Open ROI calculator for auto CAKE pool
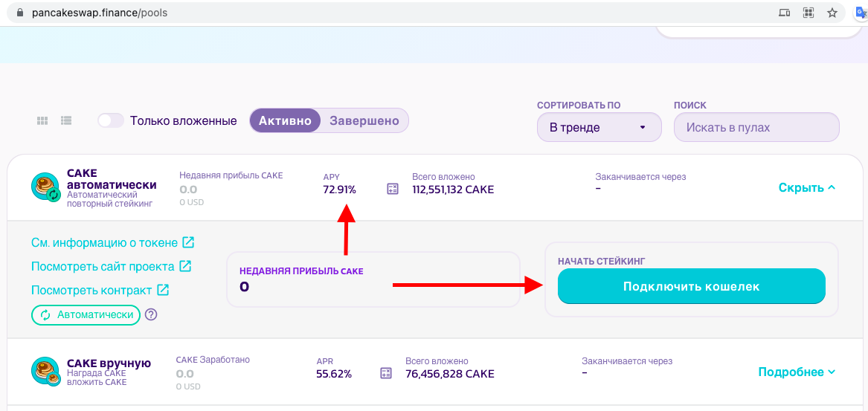 tap(393, 189)
